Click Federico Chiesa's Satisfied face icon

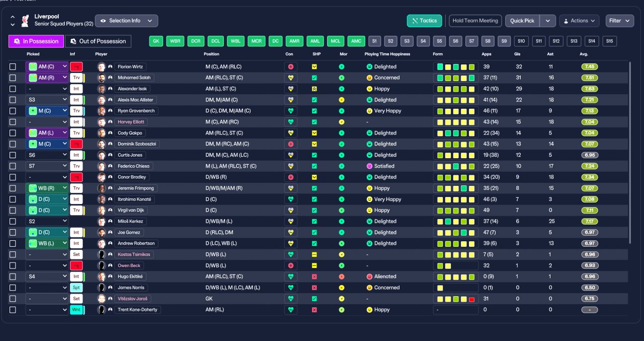click(x=369, y=166)
